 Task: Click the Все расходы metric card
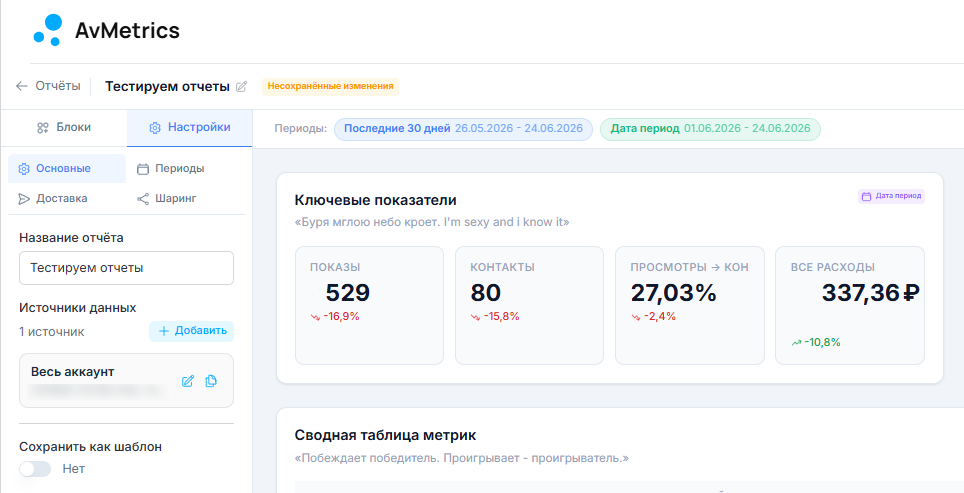pos(850,306)
